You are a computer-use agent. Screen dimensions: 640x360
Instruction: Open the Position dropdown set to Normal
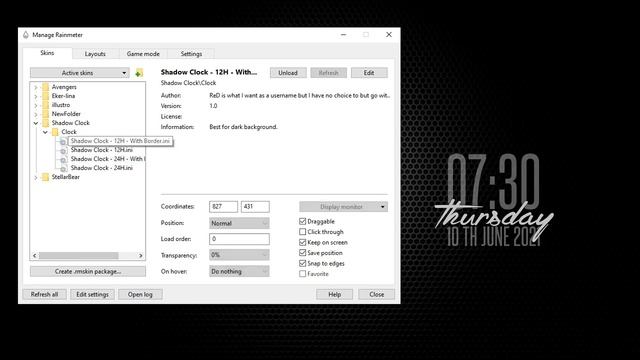click(239, 223)
